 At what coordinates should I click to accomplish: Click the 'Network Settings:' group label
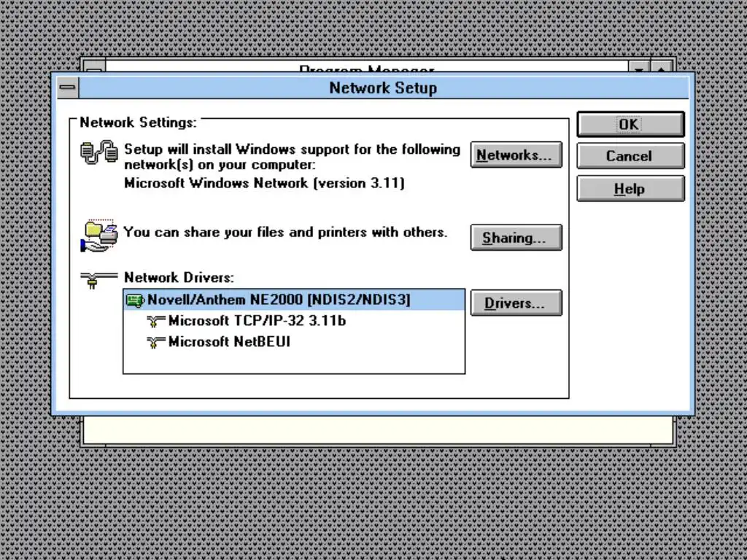138,122
